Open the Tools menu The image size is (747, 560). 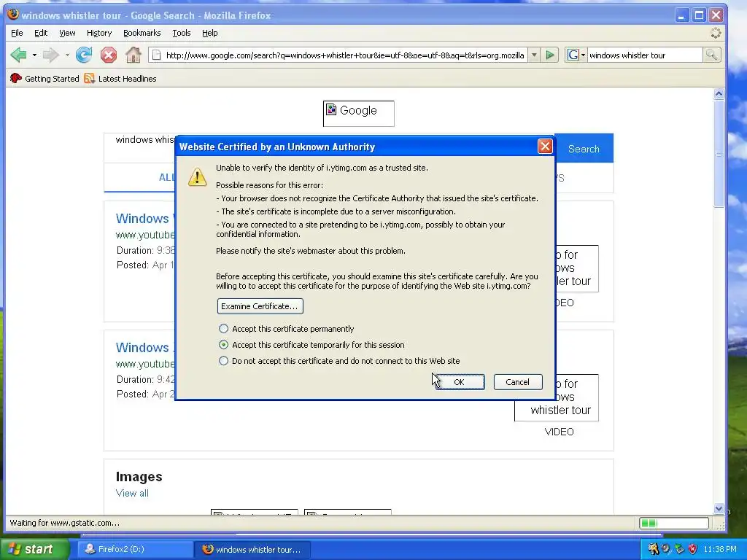click(x=182, y=33)
